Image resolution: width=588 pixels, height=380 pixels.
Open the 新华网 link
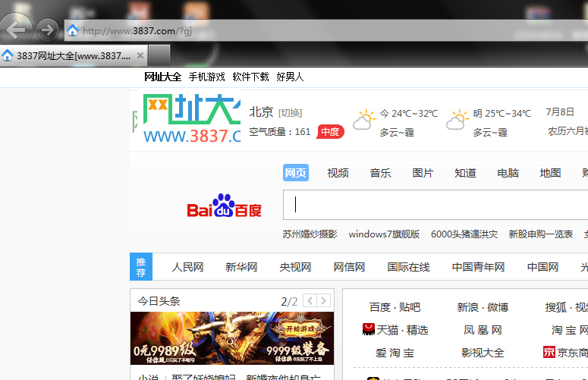click(241, 267)
